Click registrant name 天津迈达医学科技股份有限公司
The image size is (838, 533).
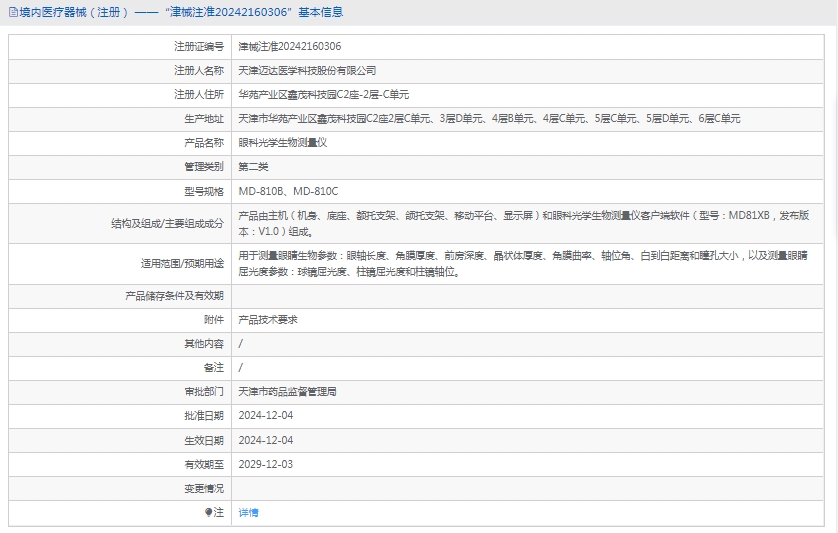coord(307,70)
